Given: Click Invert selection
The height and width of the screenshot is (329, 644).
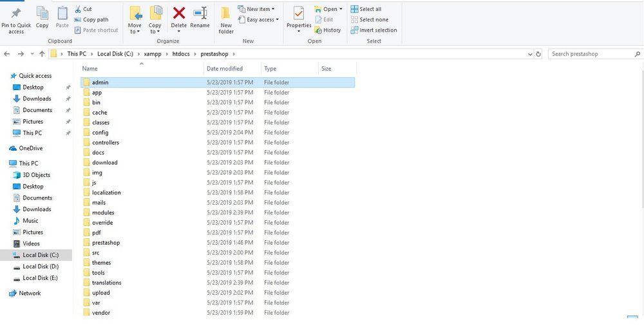Looking at the screenshot, I should pos(374,30).
